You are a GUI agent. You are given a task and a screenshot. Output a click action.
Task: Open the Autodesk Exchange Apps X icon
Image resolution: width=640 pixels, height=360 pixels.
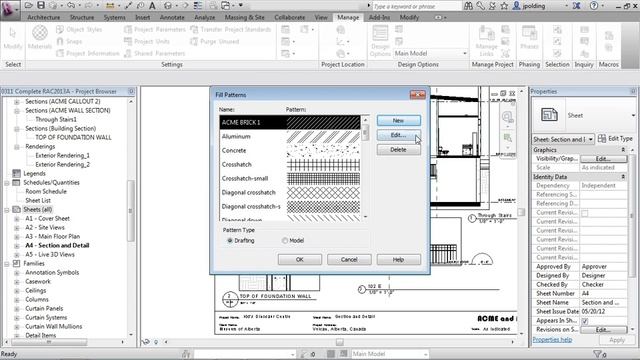point(576,6)
